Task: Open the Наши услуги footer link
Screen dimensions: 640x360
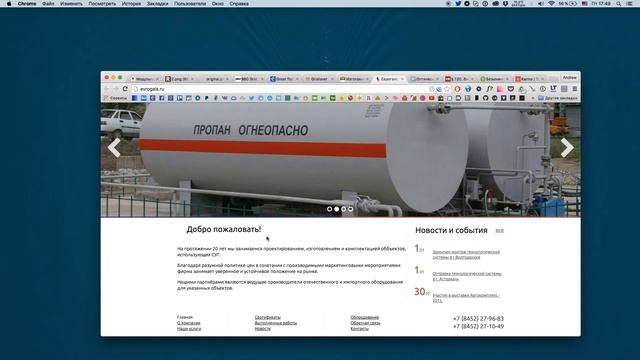Action: 189,329
